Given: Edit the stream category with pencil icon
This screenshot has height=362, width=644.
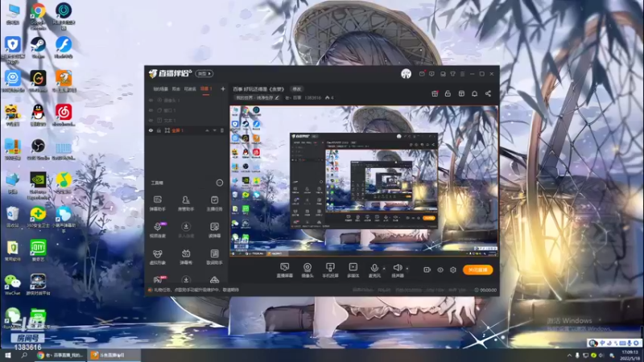Looking at the screenshot, I should coord(277,97).
